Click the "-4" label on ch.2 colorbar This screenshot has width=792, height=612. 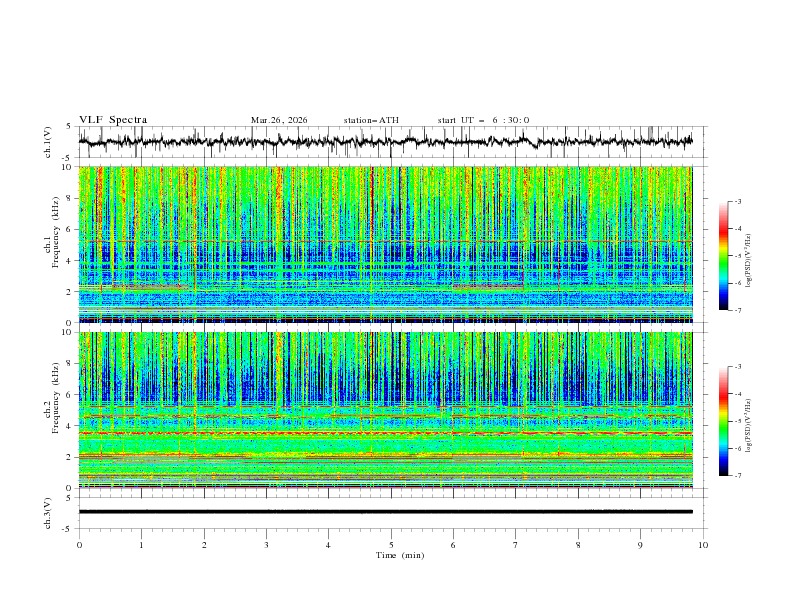click(737, 394)
